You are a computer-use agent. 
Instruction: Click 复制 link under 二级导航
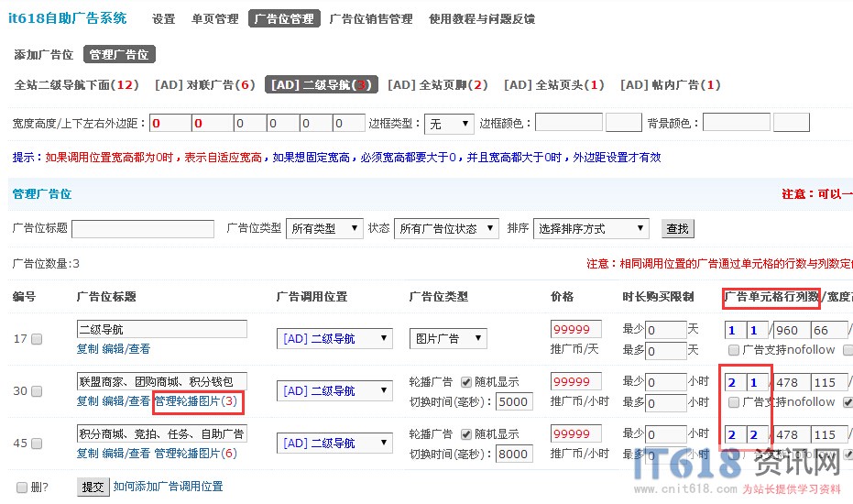pos(88,349)
